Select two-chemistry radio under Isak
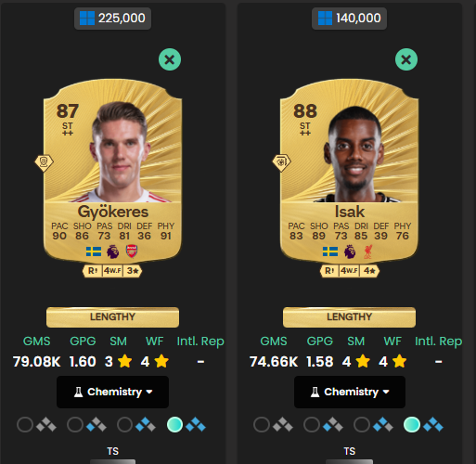Viewport: 476px width, 464px height. tap(362, 424)
